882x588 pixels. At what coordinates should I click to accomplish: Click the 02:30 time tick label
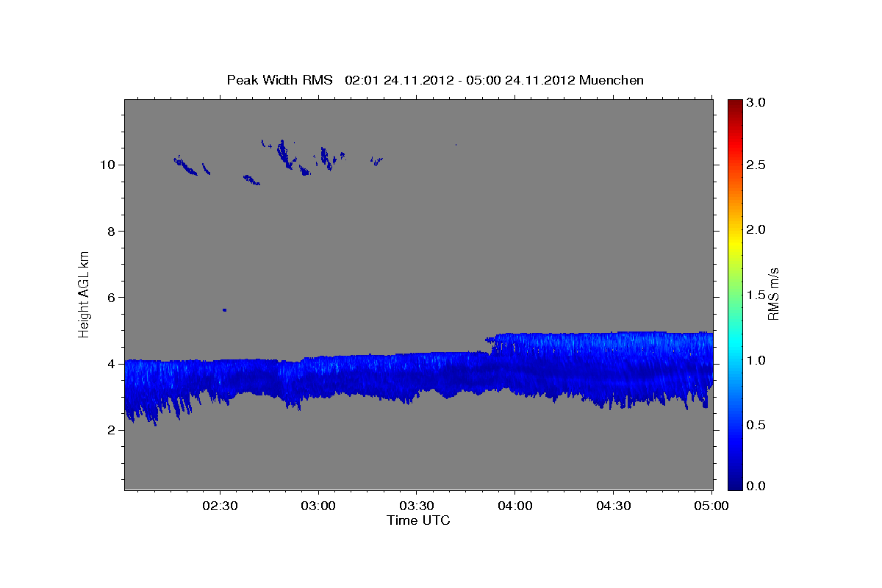pos(220,506)
